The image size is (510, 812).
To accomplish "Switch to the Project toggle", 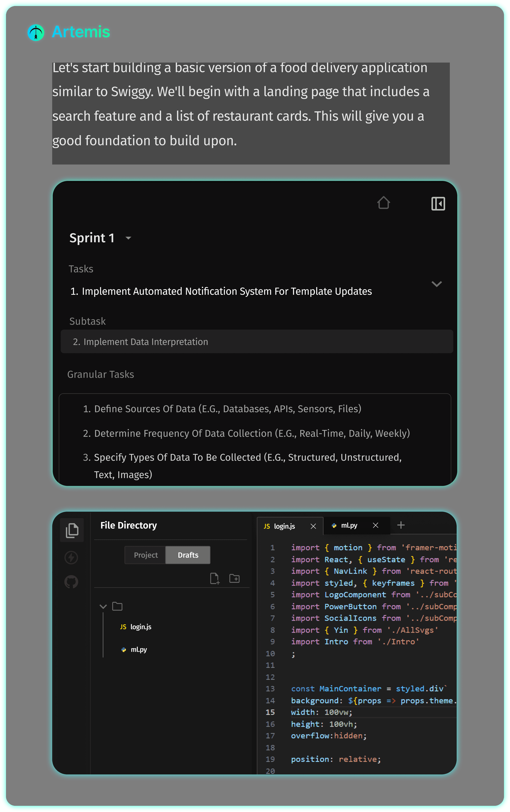I will point(145,555).
